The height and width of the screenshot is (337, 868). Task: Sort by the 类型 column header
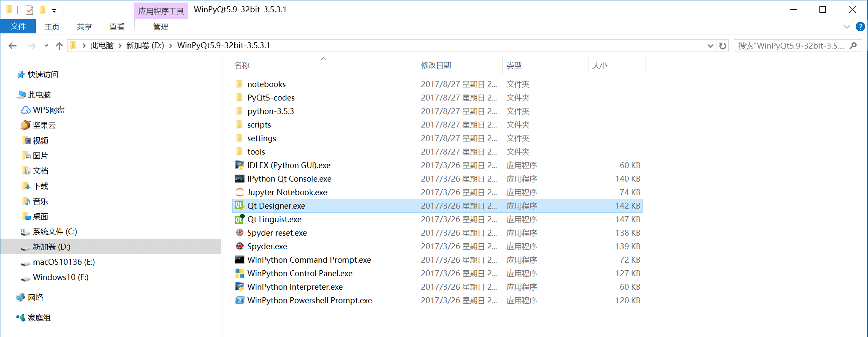point(514,65)
